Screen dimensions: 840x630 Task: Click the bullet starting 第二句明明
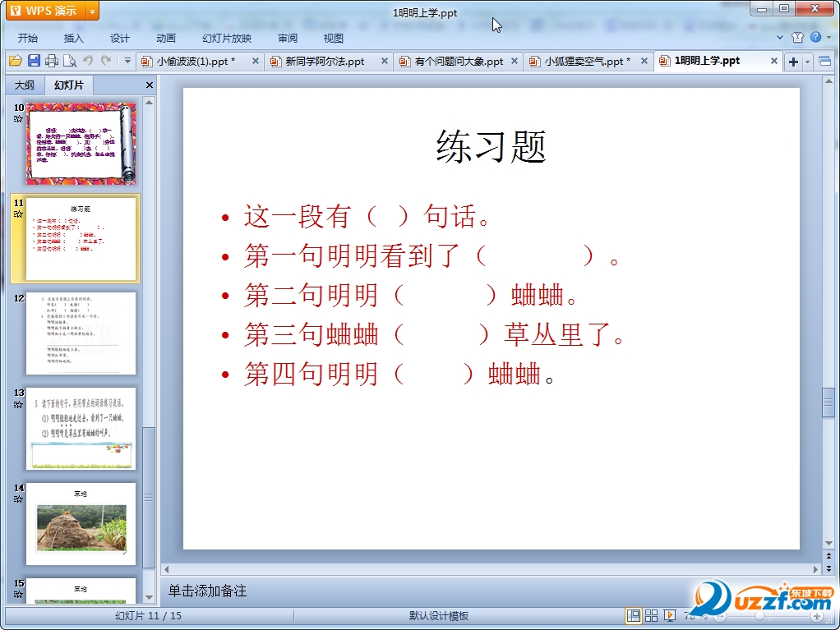point(410,295)
